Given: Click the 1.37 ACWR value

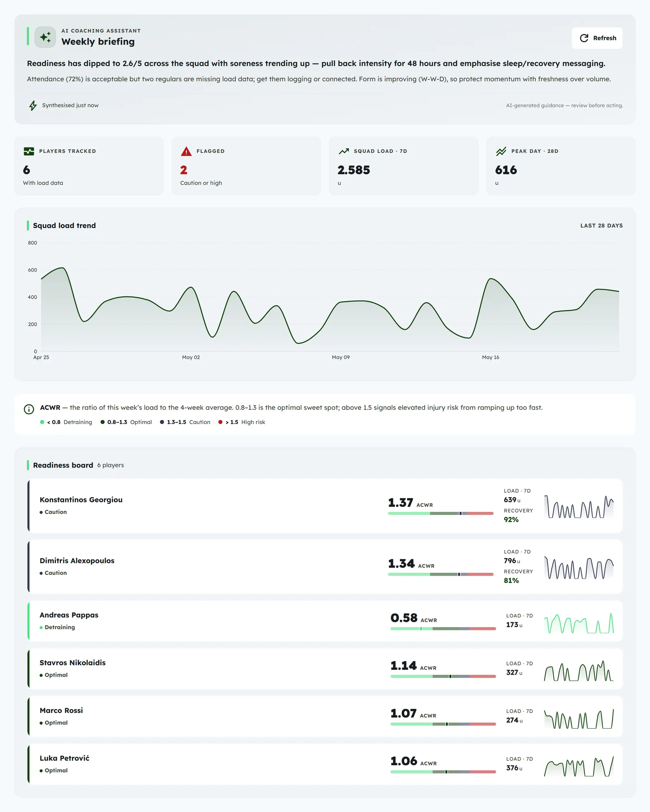Looking at the screenshot, I should 401,503.
